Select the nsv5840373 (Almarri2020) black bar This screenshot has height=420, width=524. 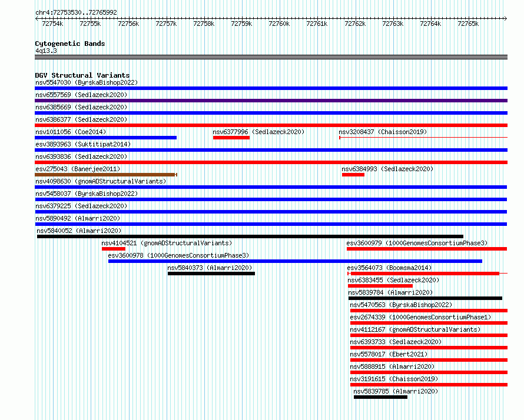pos(211,274)
